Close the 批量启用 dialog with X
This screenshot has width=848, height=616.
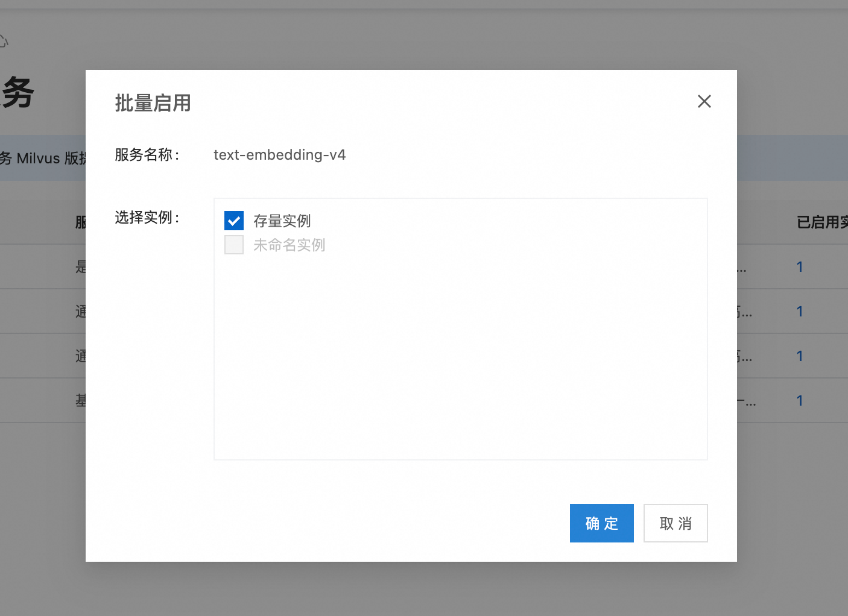tap(704, 101)
